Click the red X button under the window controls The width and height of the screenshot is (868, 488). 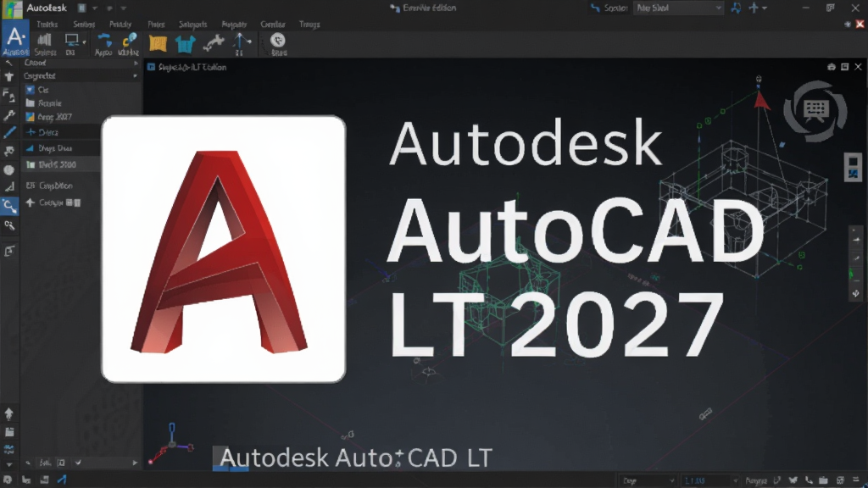click(860, 25)
